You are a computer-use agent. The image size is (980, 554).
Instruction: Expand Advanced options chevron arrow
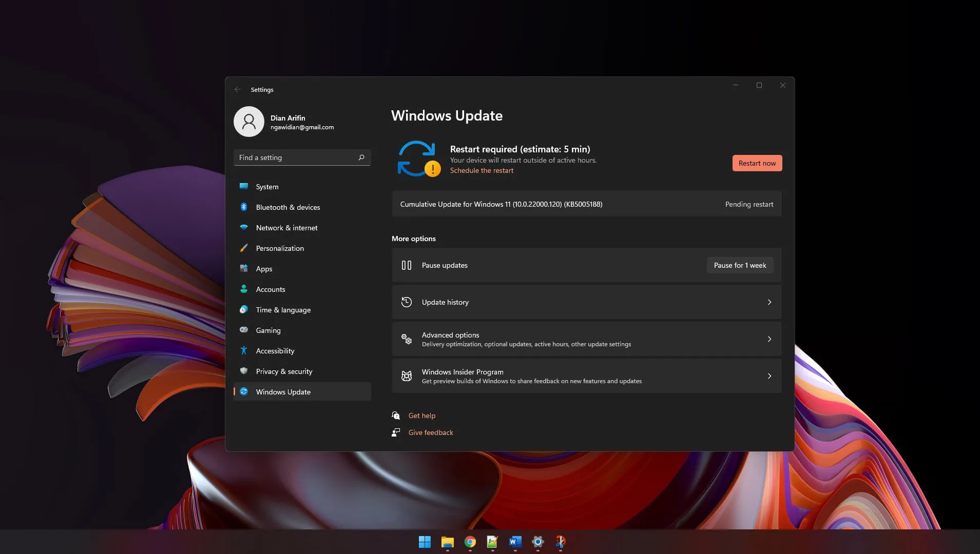coord(769,339)
